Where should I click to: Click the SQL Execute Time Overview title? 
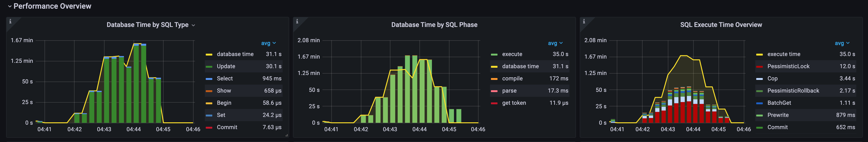click(x=721, y=25)
